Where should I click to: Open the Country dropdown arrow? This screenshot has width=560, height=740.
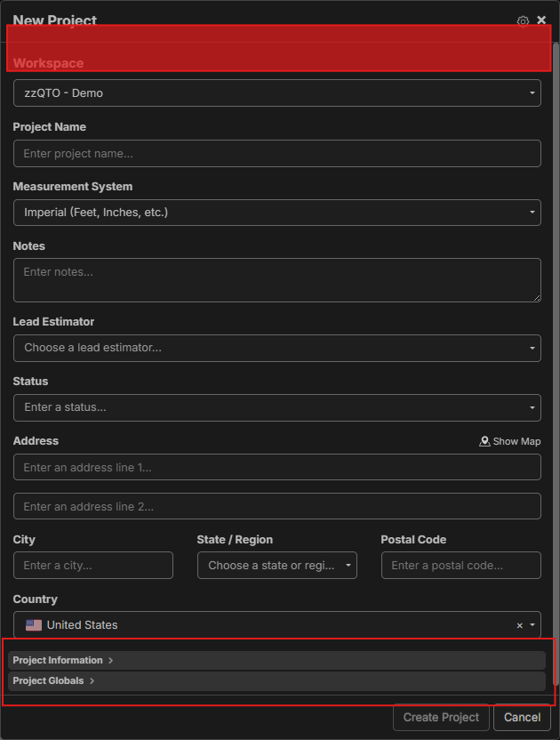[532, 625]
